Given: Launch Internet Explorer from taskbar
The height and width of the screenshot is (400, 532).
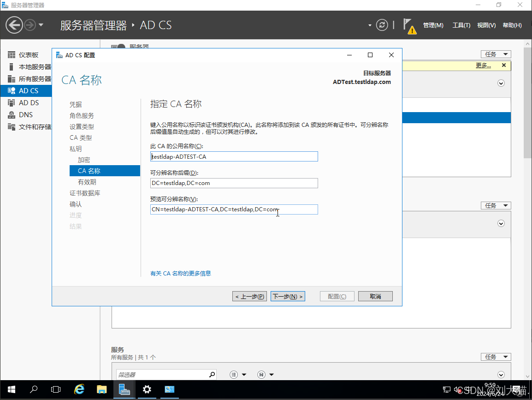Looking at the screenshot, I should 79,389.
